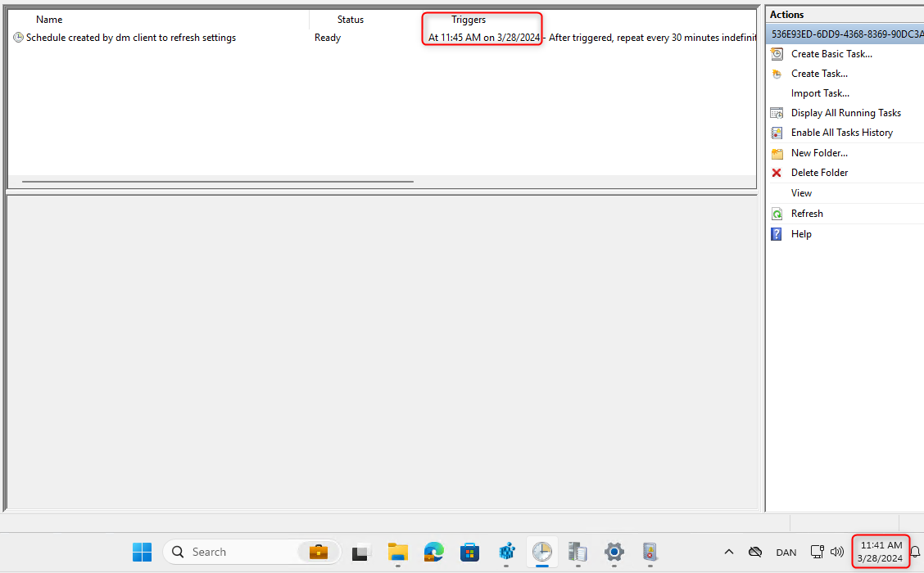
Task: Click the clock icon beside the scheduled task name
Action: pos(18,38)
